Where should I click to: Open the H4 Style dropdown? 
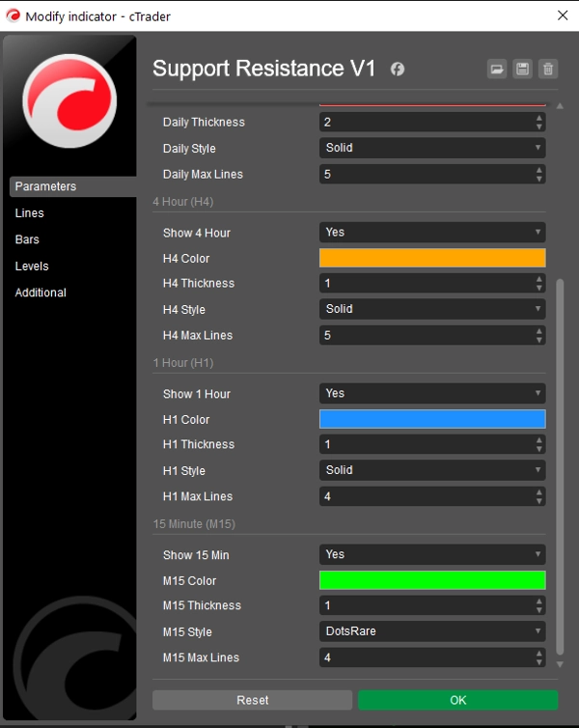tap(432, 309)
